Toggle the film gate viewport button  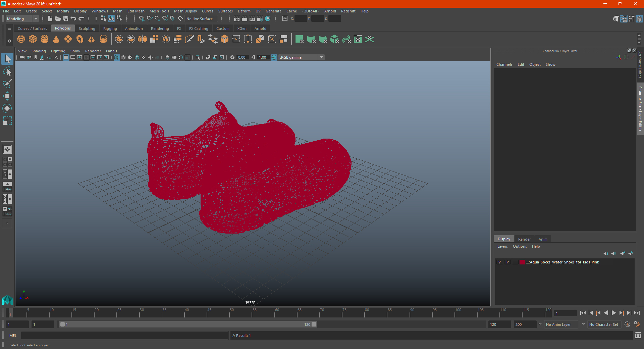(73, 57)
